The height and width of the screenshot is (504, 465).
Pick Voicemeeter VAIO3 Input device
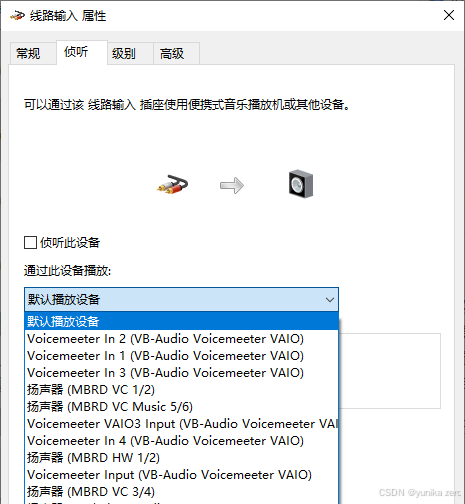click(182, 424)
